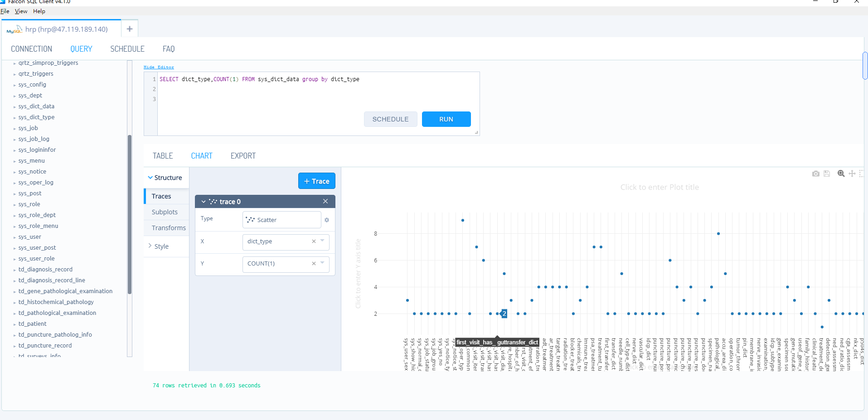Image resolution: width=868 pixels, height=420 pixels.
Task: Collapse the Structure section
Action: click(x=150, y=178)
